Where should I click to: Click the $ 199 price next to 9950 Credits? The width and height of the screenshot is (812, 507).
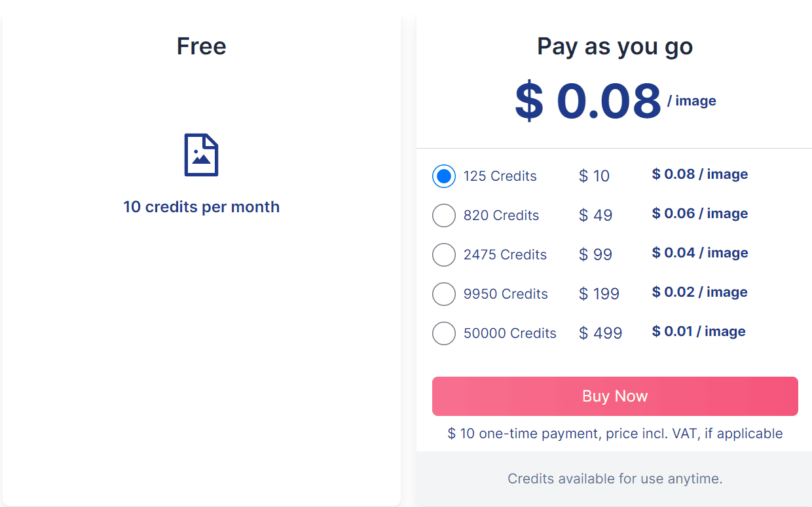[599, 294]
